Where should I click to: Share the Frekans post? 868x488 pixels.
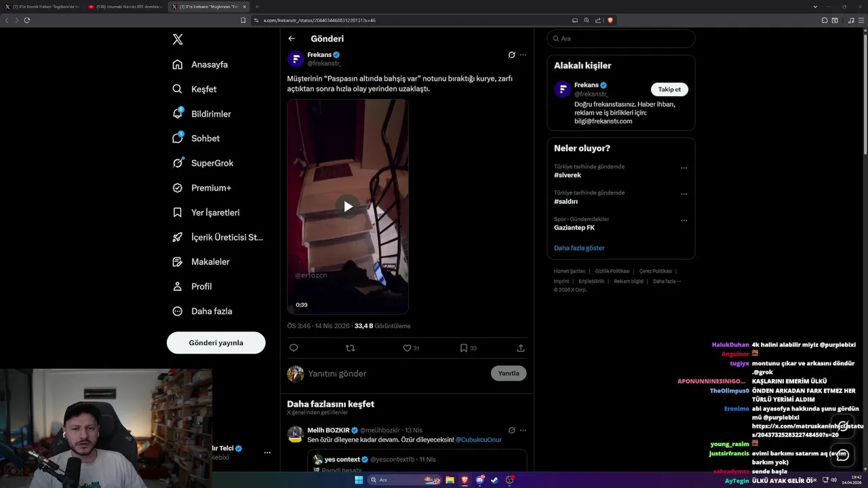(521, 348)
